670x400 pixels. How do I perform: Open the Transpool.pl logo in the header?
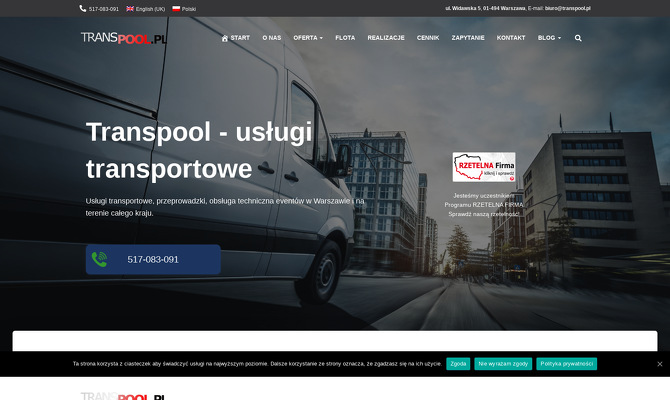click(123, 38)
